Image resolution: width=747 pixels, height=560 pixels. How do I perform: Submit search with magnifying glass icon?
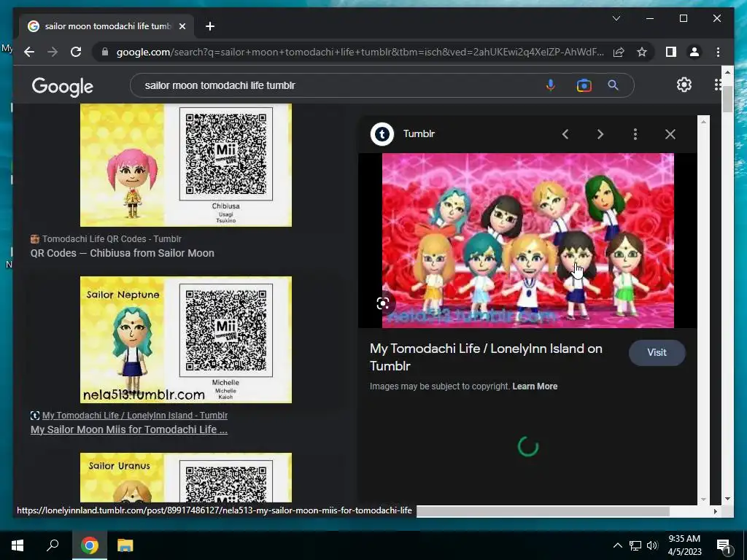pos(613,85)
